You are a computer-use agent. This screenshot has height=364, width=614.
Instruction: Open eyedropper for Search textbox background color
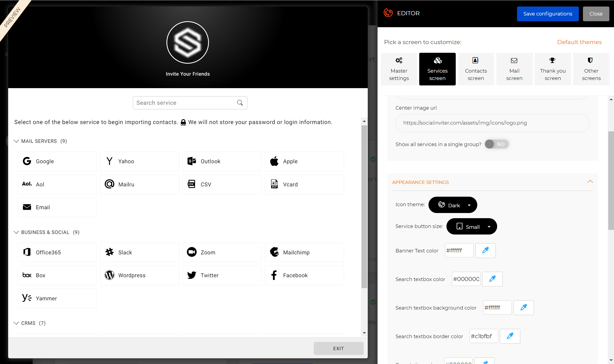tap(524, 307)
